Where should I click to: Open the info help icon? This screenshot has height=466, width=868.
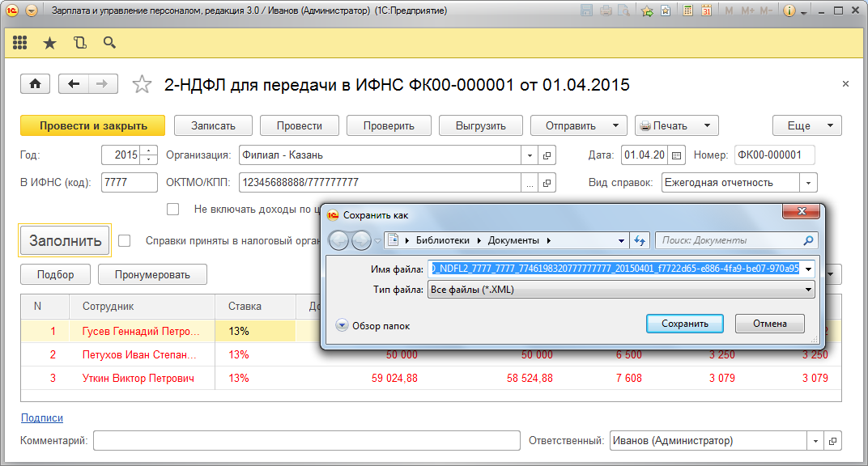click(789, 11)
